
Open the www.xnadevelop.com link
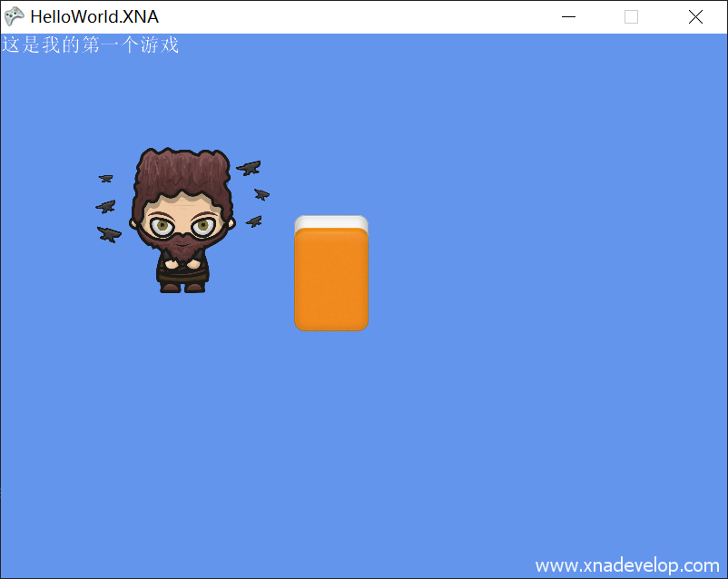(626, 565)
